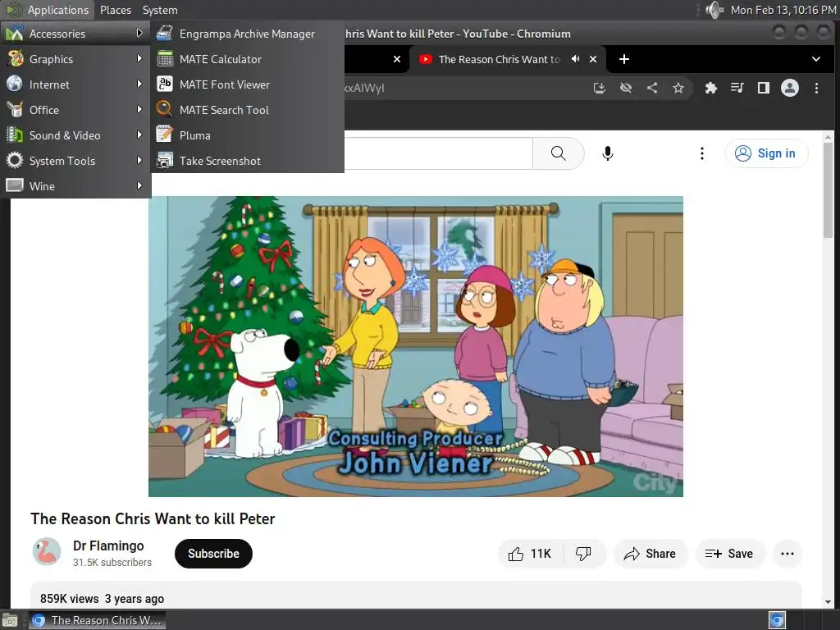Viewport: 840px width, 630px height.
Task: Like the video with 11K
Action: pyautogui.click(x=531, y=554)
